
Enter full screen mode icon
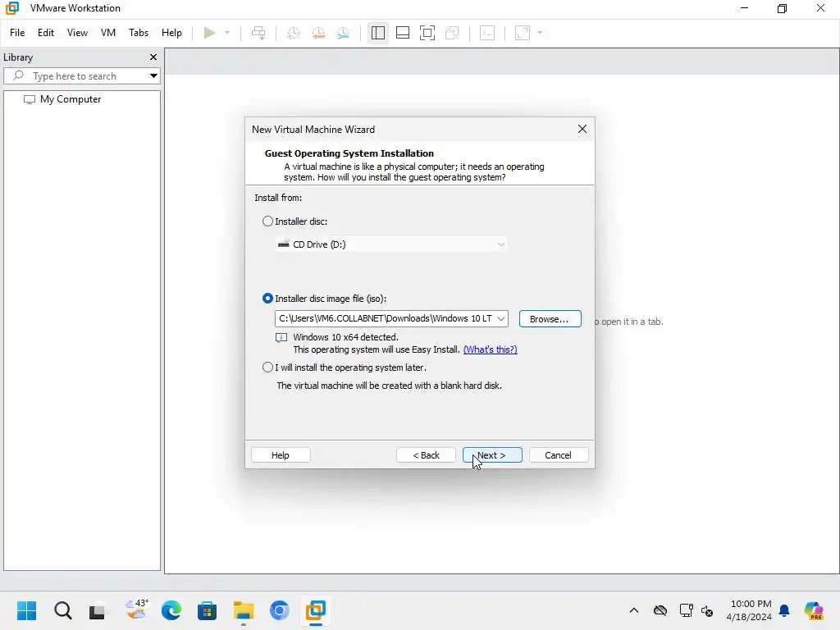[427, 33]
